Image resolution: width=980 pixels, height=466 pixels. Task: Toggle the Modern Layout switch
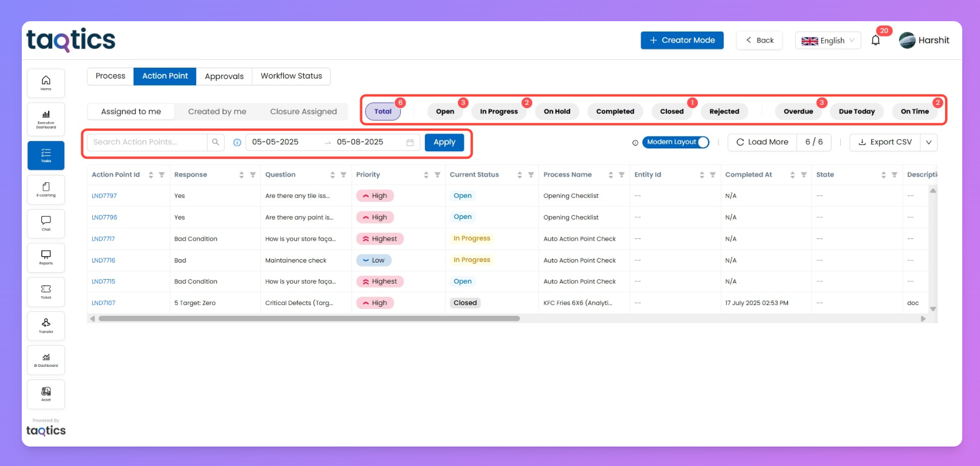coord(676,142)
